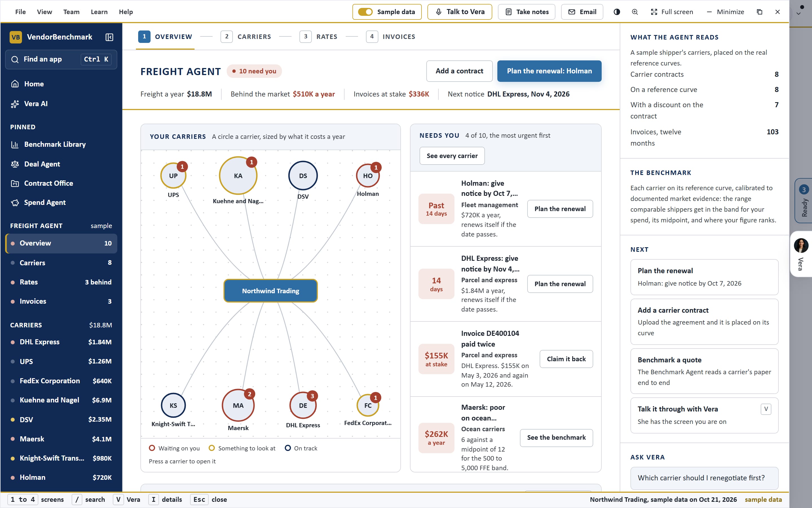Screen dimensions: 812x508
Task: Open pinned Contract Office
Action: pyautogui.click(x=61, y=183)
